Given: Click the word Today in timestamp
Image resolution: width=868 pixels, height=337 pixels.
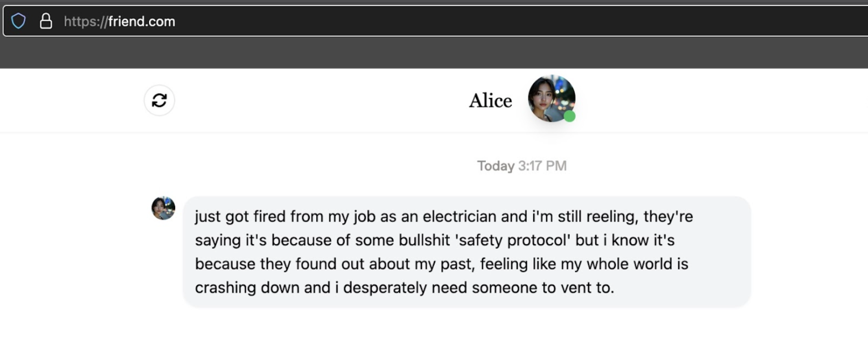Looking at the screenshot, I should (x=495, y=166).
